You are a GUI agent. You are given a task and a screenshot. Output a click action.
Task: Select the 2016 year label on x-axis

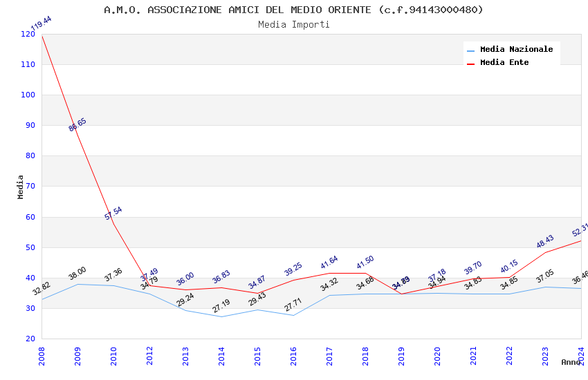[293, 356]
